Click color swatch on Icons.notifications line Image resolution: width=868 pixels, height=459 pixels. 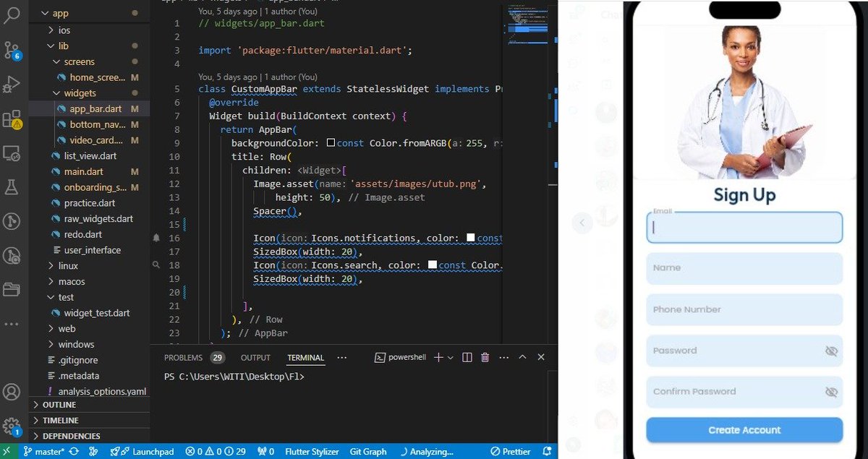pos(471,238)
